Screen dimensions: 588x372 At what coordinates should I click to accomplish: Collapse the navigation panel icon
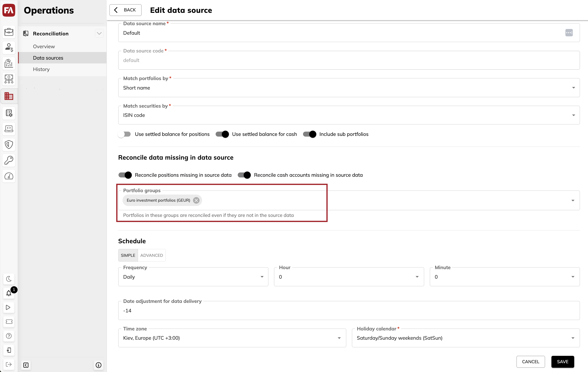(x=26, y=365)
